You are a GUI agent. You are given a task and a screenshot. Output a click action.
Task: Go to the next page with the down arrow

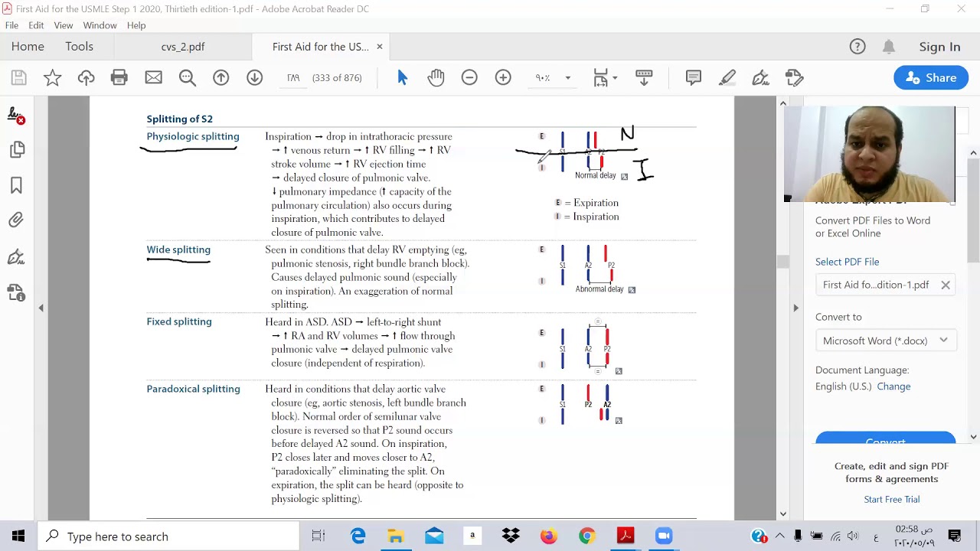pos(254,77)
